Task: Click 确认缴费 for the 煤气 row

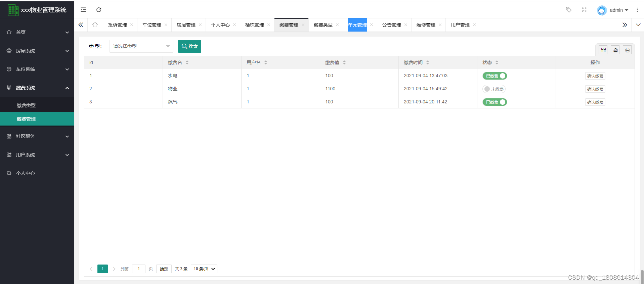Action: tap(595, 102)
